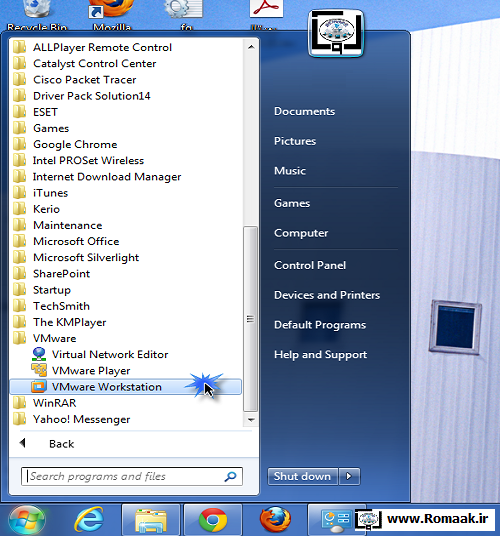Open the Maintenance folder
500x536 pixels.
(x=67, y=225)
